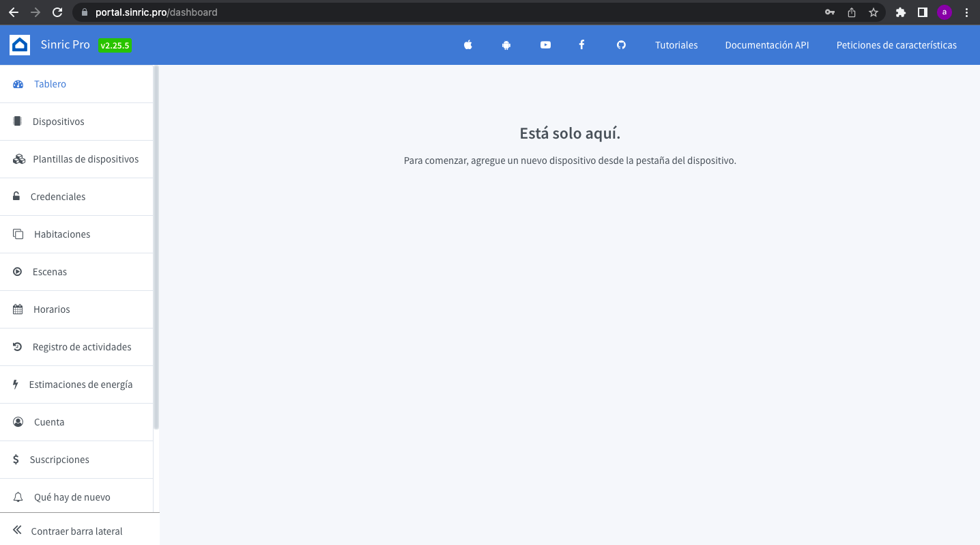
Task: Click Peticiones de características link
Action: (896, 45)
